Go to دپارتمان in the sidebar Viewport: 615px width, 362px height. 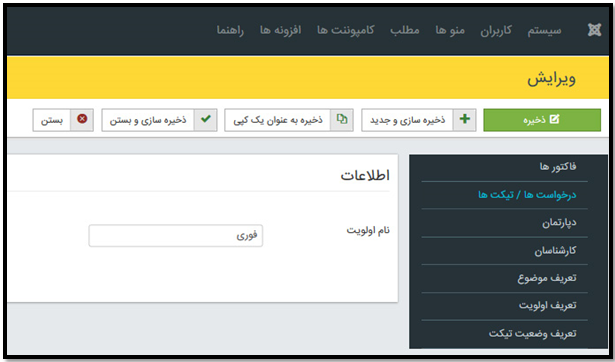[559, 223]
